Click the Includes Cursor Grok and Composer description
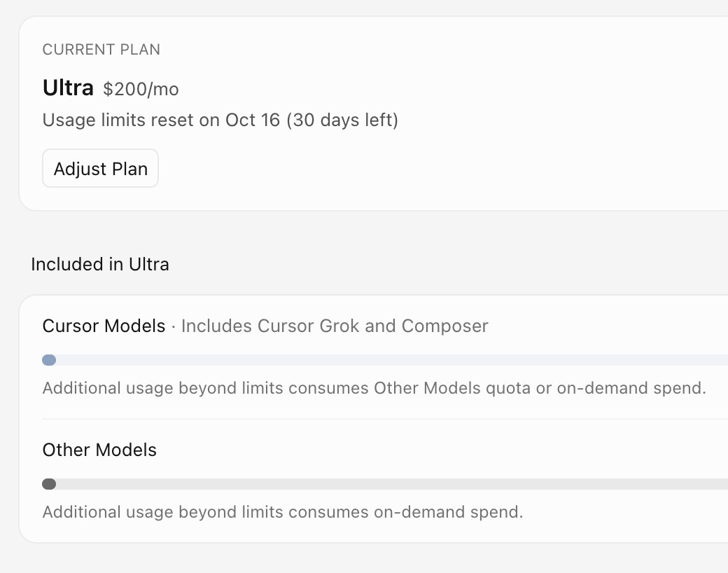 (335, 326)
